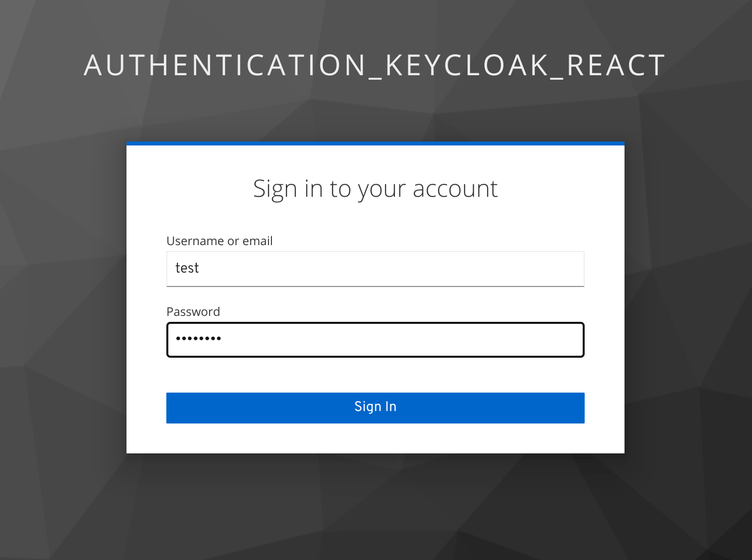Click the center of the Sign In button

pos(375,408)
